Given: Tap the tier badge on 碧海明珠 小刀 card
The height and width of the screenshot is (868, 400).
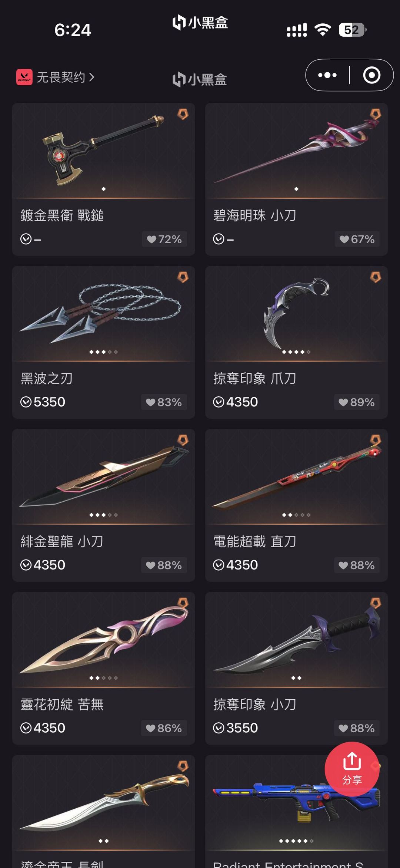Looking at the screenshot, I should (376, 114).
